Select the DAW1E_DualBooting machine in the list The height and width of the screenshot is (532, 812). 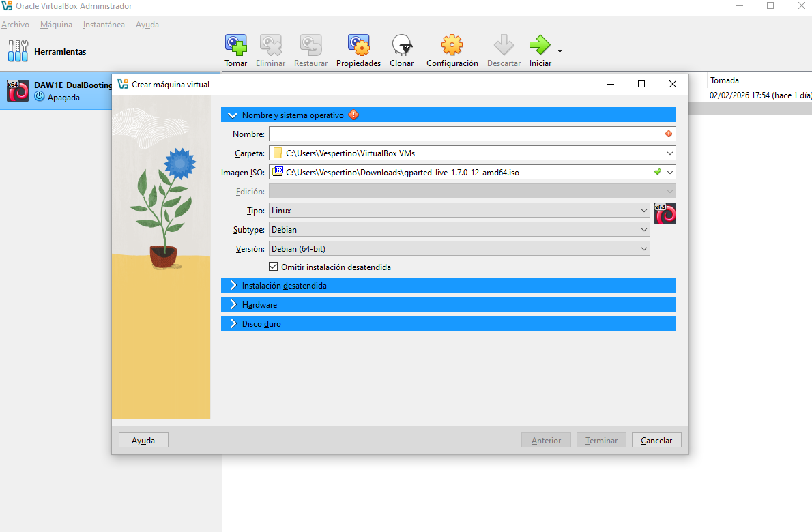point(56,91)
